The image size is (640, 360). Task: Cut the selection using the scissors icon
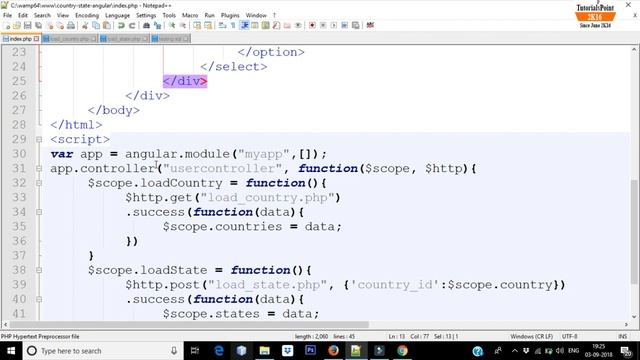pos(85,25)
